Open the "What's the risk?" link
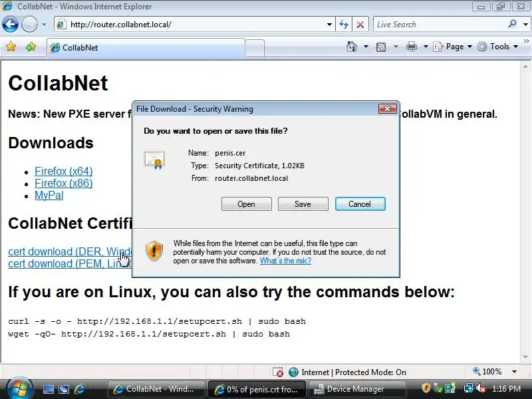532x399 pixels. tap(285, 261)
